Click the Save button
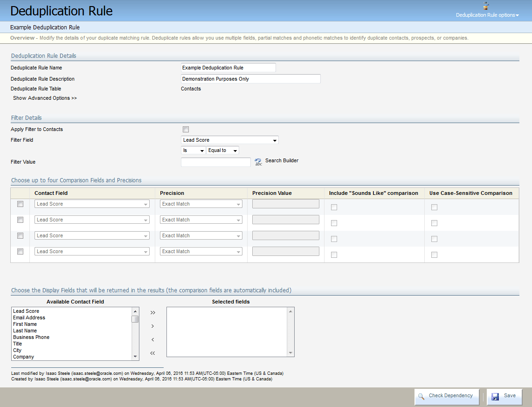532x407 pixels. click(x=504, y=397)
